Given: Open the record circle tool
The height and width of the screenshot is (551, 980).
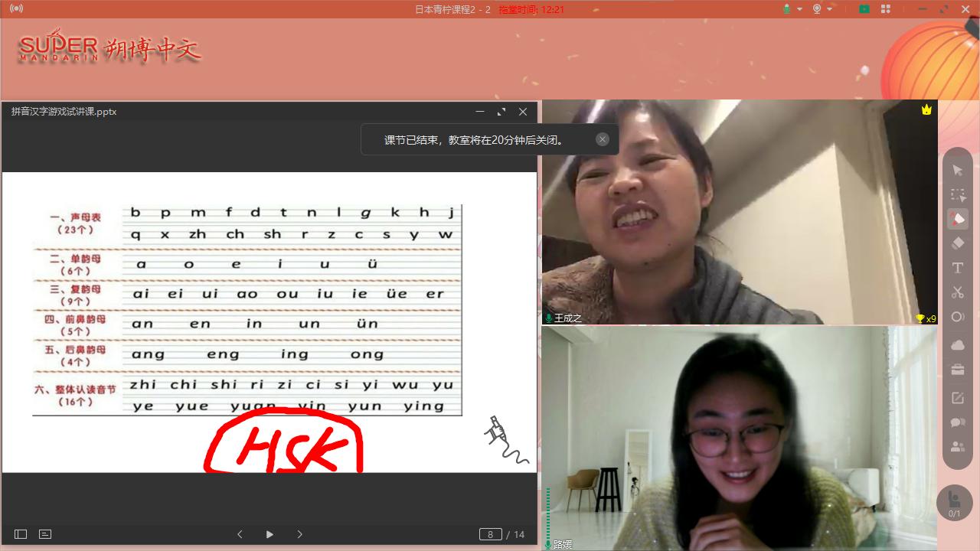Looking at the screenshot, I should coord(957,317).
